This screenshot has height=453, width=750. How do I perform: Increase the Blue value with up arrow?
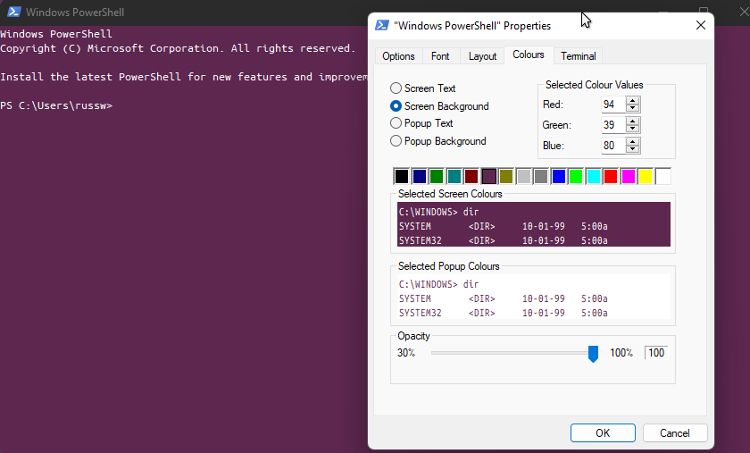tap(633, 142)
